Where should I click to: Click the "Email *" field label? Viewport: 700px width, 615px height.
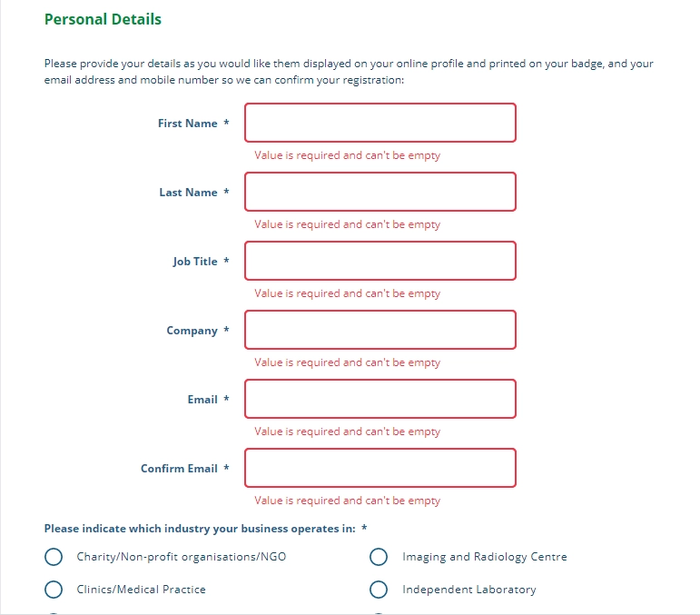[x=202, y=400]
